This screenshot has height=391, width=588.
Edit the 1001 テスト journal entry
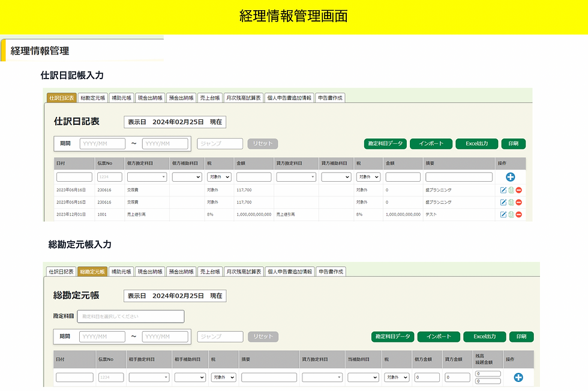503,215
